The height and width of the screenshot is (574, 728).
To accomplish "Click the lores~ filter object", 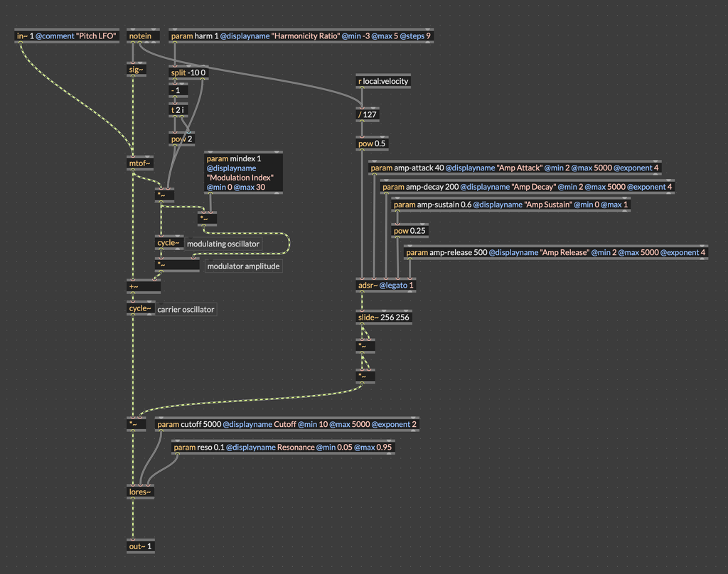I will (140, 491).
